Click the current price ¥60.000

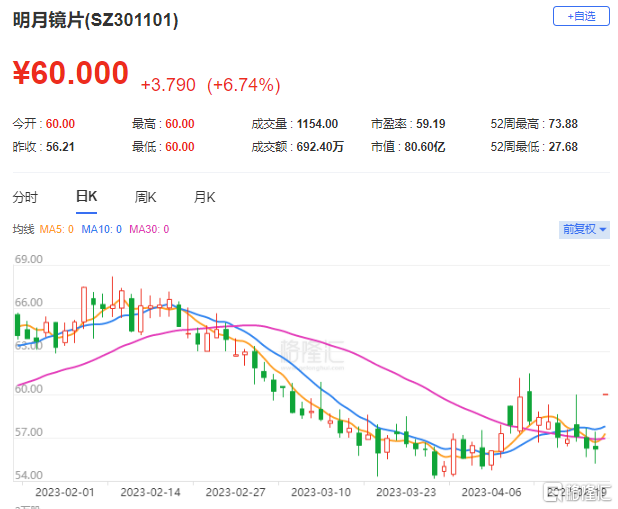[71, 73]
